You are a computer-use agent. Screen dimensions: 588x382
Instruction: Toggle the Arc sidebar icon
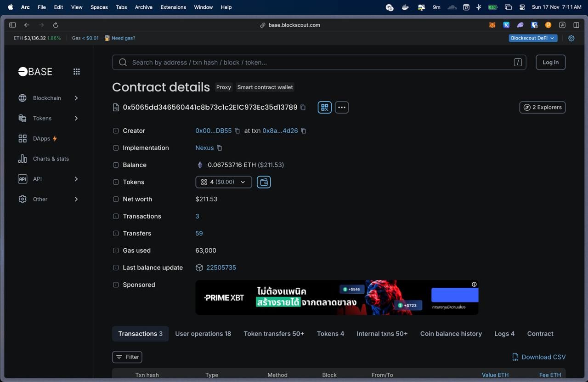pos(12,25)
